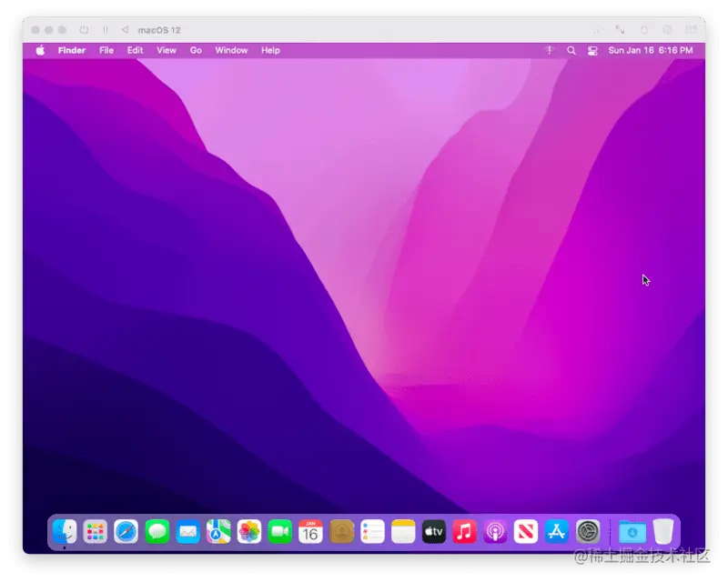The width and height of the screenshot is (728, 582).
Task: Open the Music app in Dock
Action: [464, 531]
